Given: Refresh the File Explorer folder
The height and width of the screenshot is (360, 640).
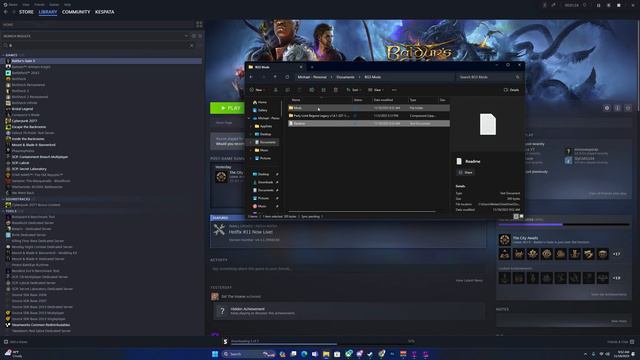Looking at the screenshot, I should coord(287,77).
